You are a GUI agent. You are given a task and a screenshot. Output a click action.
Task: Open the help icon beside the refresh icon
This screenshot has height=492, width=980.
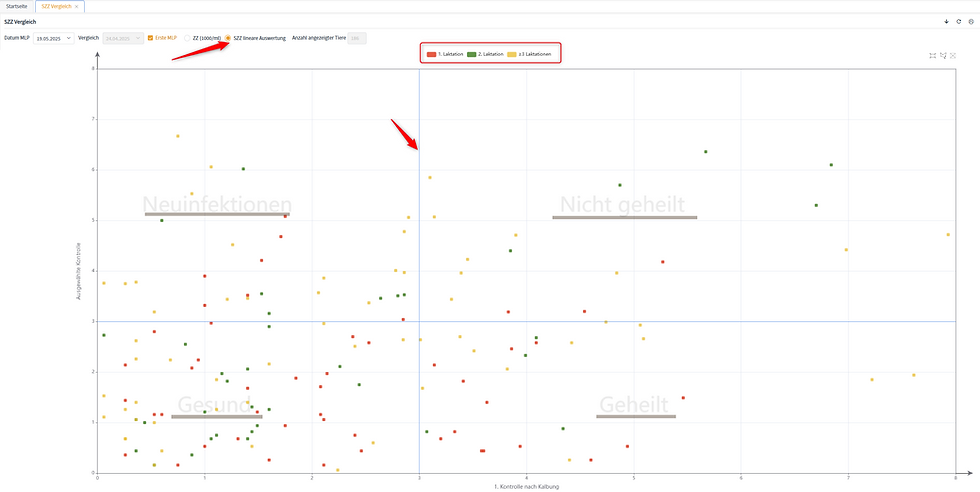click(x=971, y=21)
